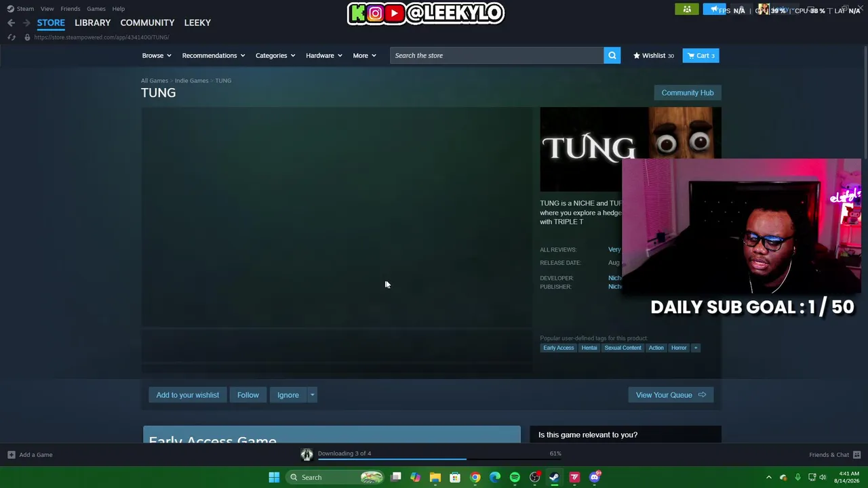Click the Ignore button
Image resolution: width=868 pixels, height=488 pixels.
[288, 395]
